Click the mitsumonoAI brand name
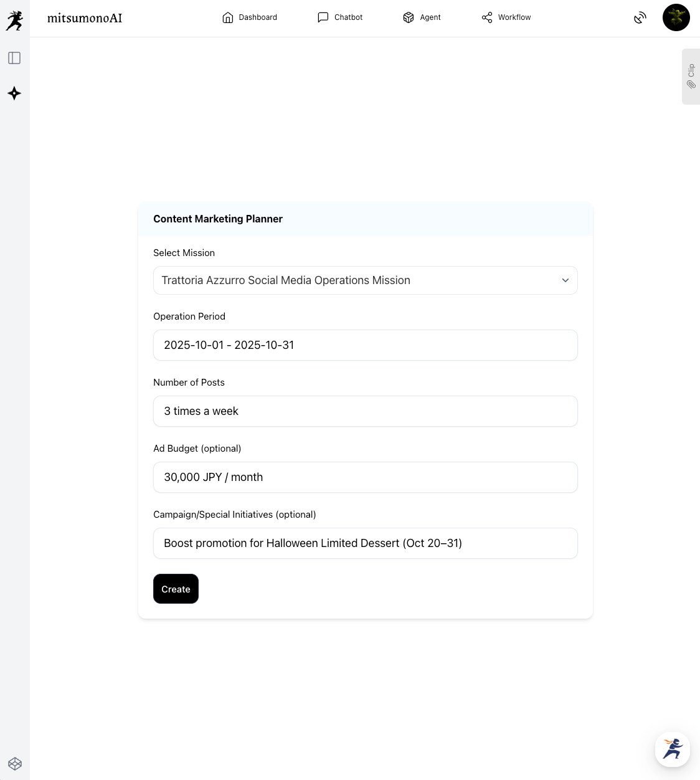Image resolution: width=700 pixels, height=780 pixels. [85, 18]
